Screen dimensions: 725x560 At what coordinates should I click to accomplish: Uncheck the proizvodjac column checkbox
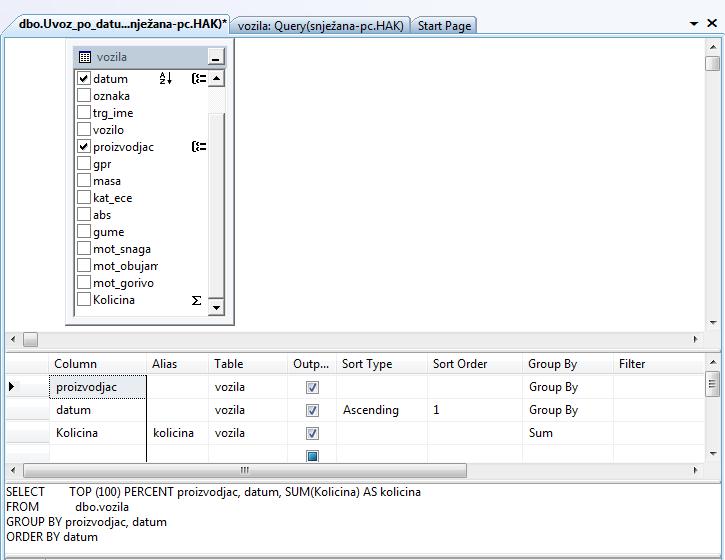coord(83,147)
